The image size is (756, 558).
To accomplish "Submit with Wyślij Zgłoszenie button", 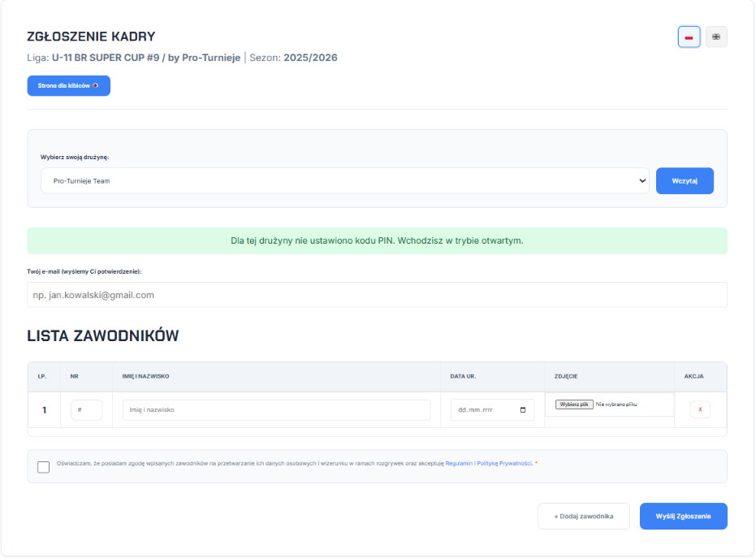I will (683, 516).
